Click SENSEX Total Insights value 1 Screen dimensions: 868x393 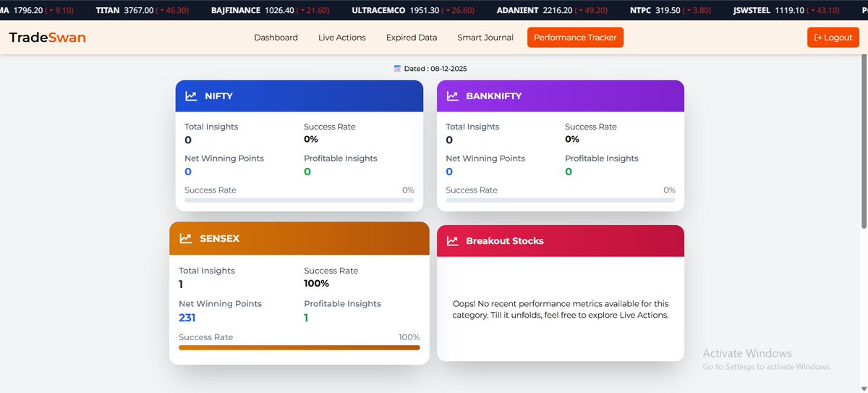tap(181, 284)
